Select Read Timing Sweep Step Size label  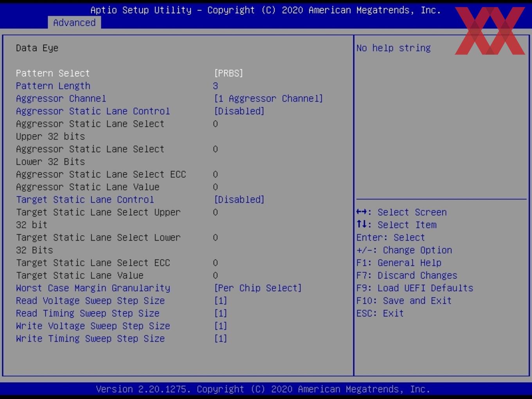point(88,313)
